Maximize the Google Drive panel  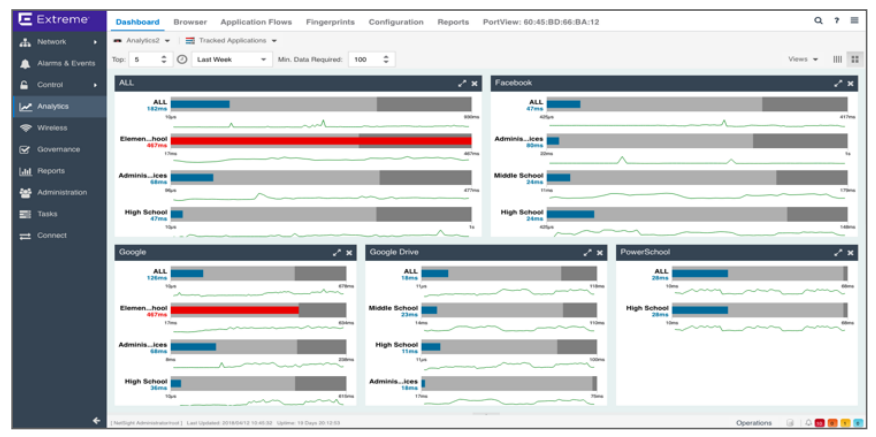click(587, 253)
